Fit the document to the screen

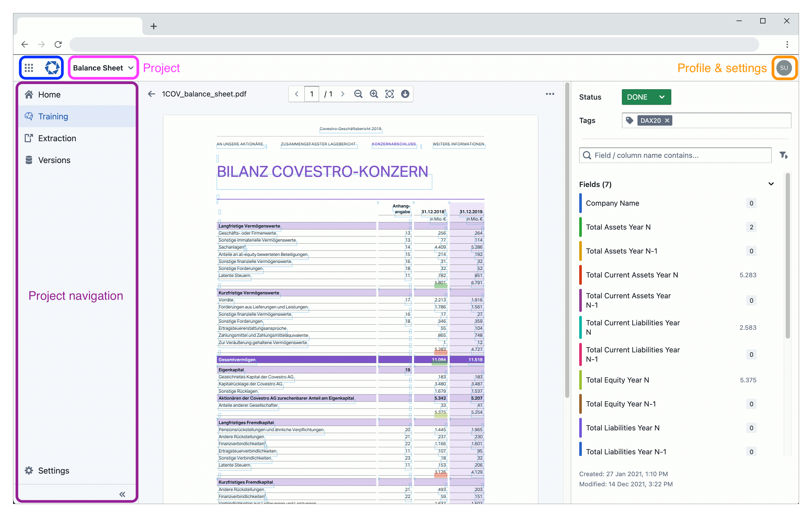[x=389, y=94]
